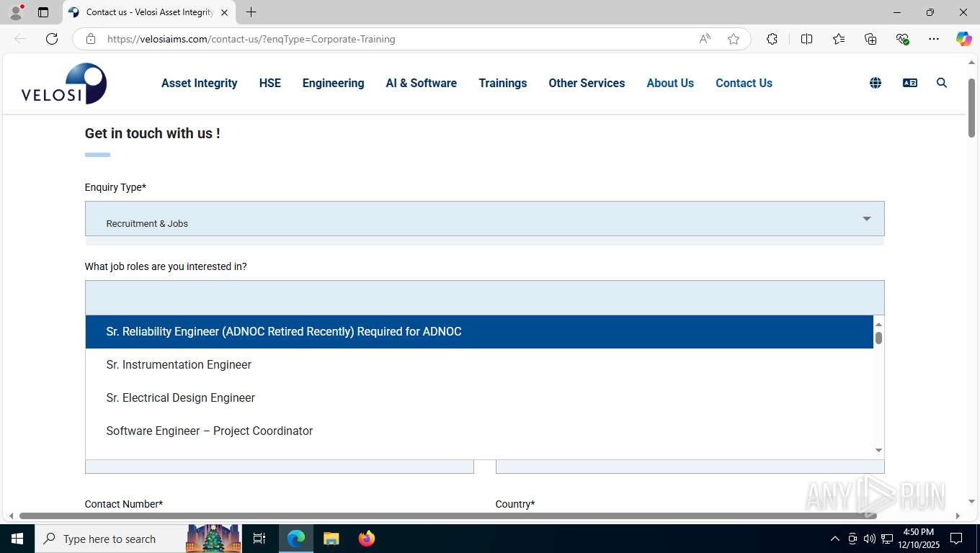The height and width of the screenshot is (553, 980).
Task: Open Edge Settings and more menu
Action: [x=934, y=39]
